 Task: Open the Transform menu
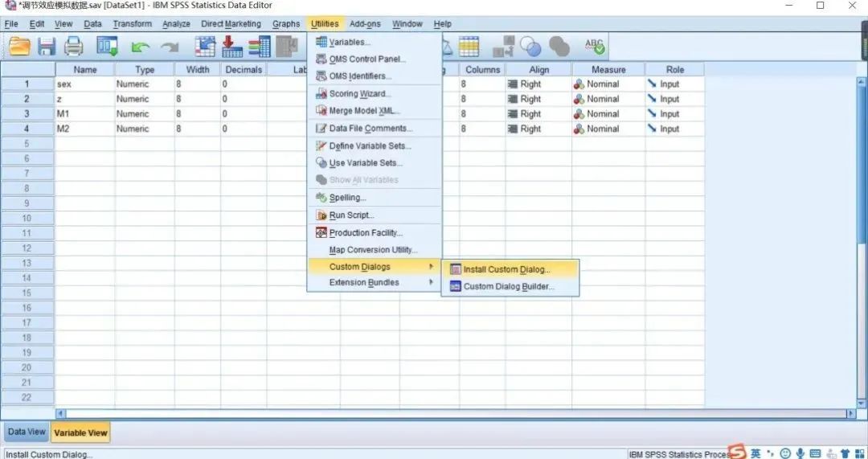pyautogui.click(x=132, y=24)
